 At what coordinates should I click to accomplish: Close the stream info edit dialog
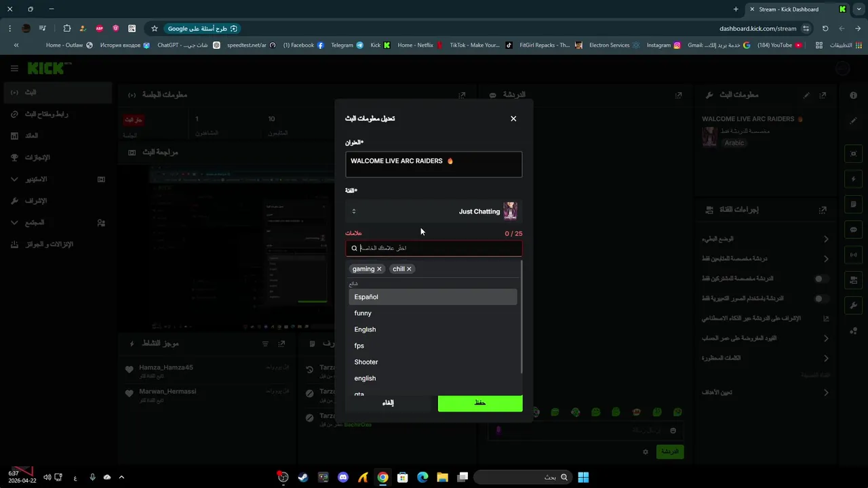point(513,119)
